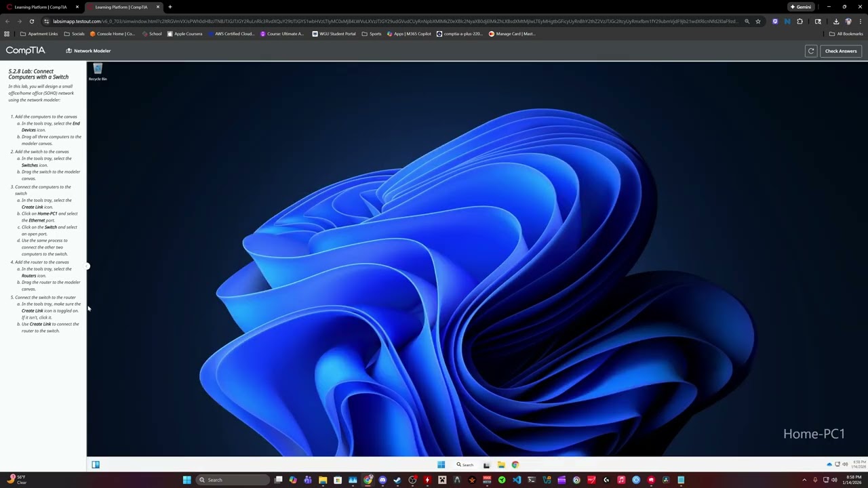The height and width of the screenshot is (488, 868).
Task: Open the Socials bookmark folder
Action: click(75, 34)
